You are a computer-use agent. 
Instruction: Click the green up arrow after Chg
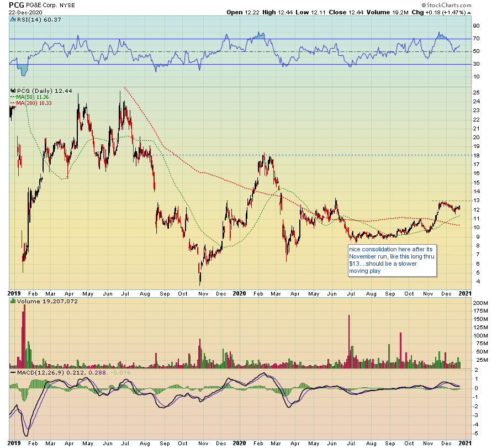click(x=469, y=13)
